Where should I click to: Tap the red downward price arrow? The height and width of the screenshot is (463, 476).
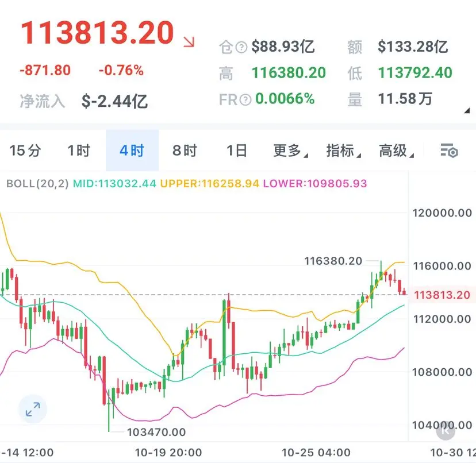coord(189,42)
